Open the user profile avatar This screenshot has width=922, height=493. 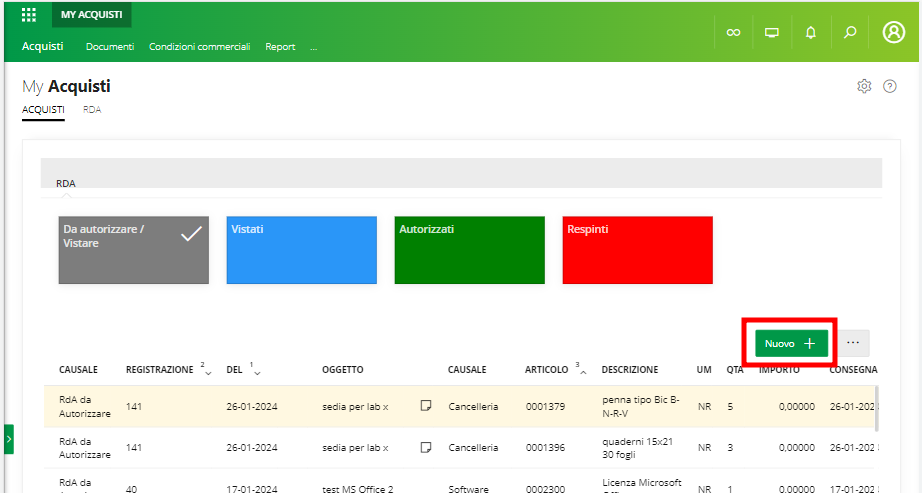893,32
